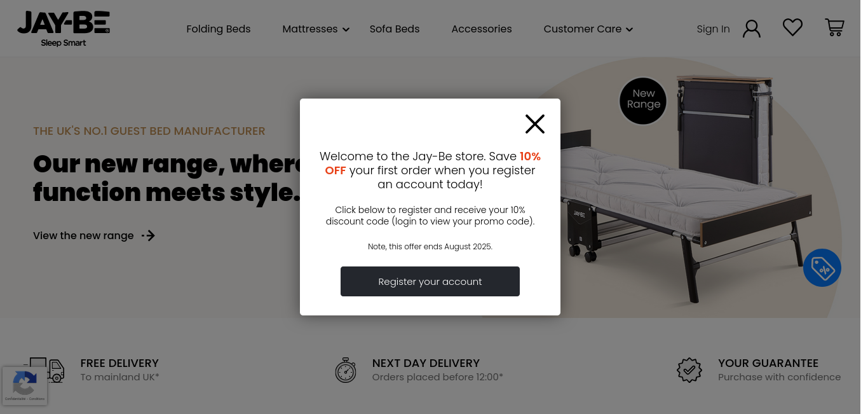This screenshot has width=868, height=414.
Task: Click the Jay-Be Sleep Smart logo
Action: click(x=64, y=29)
